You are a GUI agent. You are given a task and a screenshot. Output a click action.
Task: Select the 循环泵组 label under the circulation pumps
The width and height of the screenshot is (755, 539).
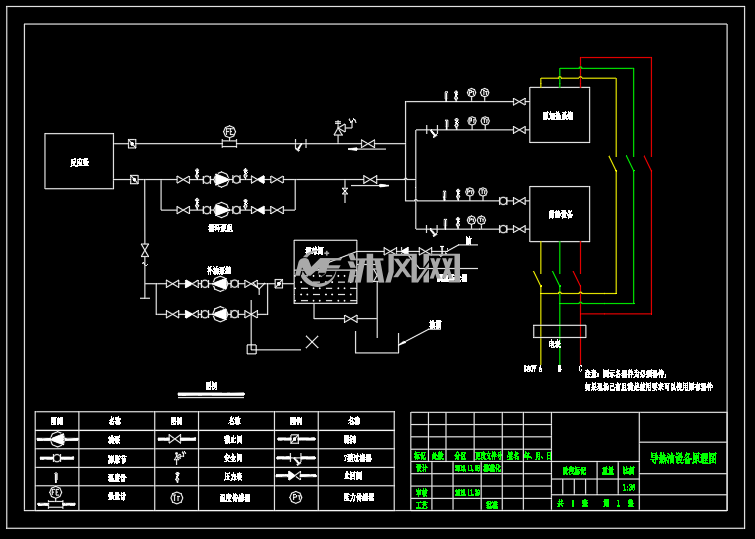tap(220, 228)
